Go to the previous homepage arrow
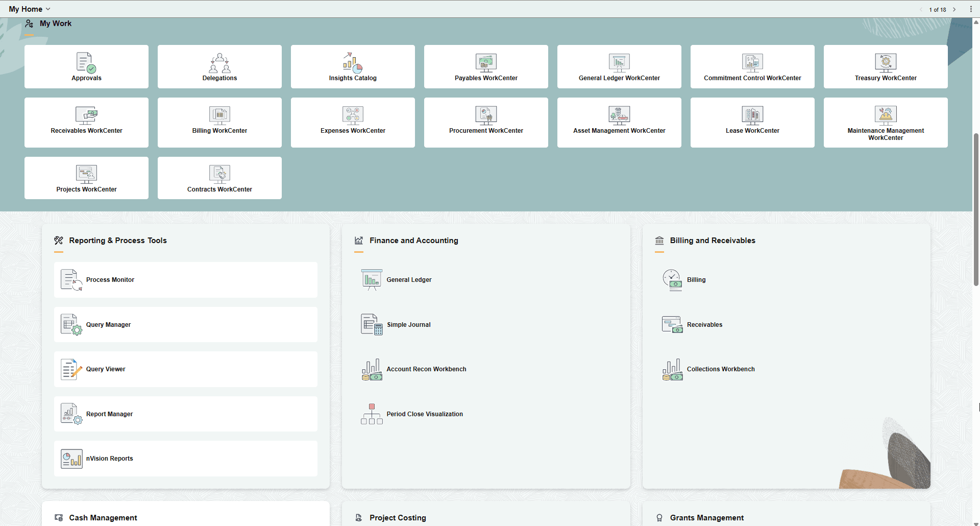 pyautogui.click(x=921, y=9)
